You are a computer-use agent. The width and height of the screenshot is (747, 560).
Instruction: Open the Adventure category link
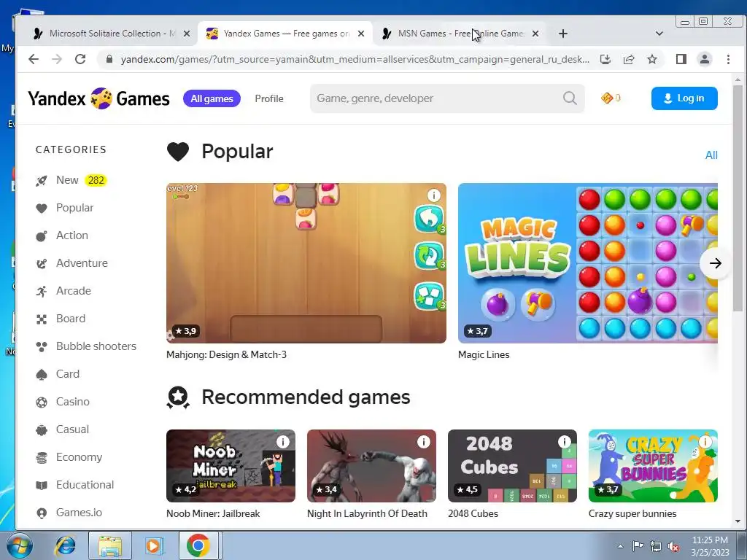(x=82, y=263)
